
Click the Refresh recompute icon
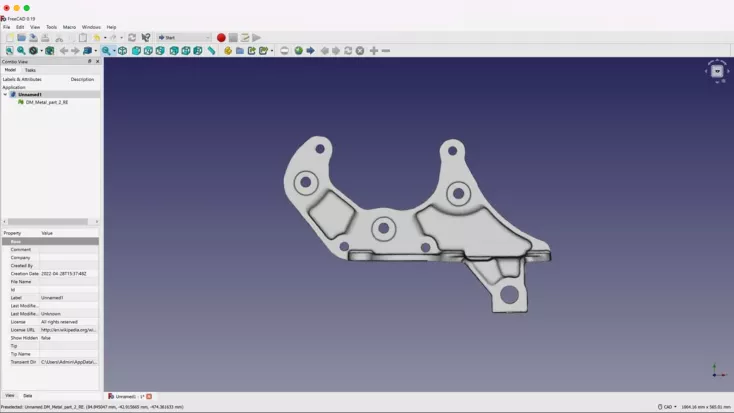pos(131,38)
